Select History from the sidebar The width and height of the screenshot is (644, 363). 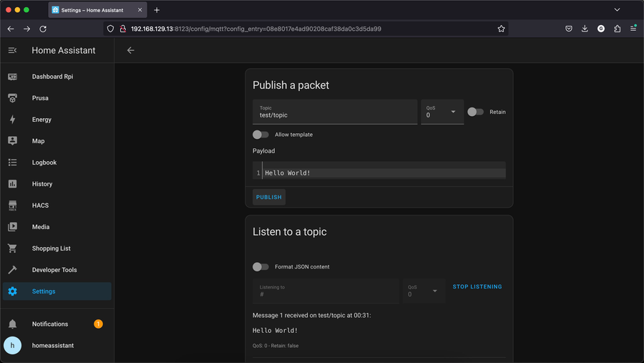click(x=42, y=184)
